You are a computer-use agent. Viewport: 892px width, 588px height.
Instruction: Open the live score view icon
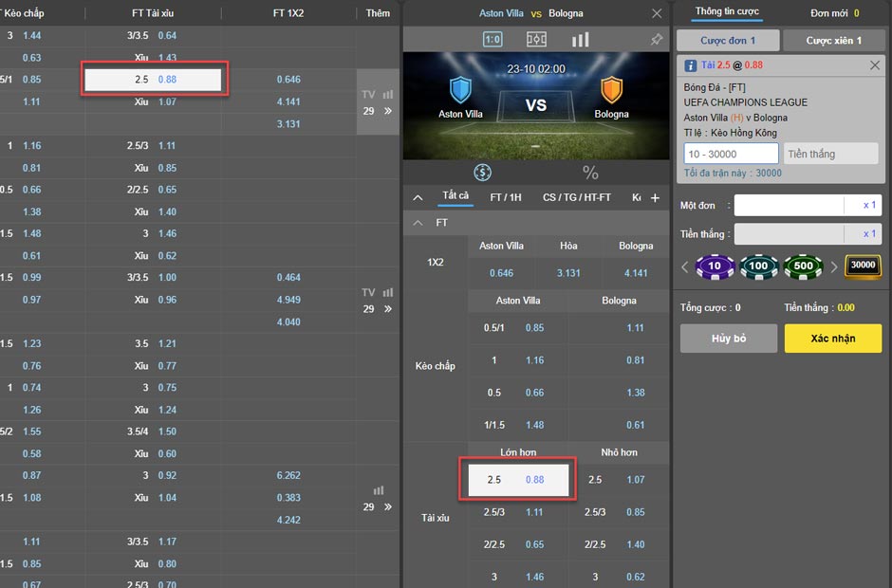coord(492,39)
